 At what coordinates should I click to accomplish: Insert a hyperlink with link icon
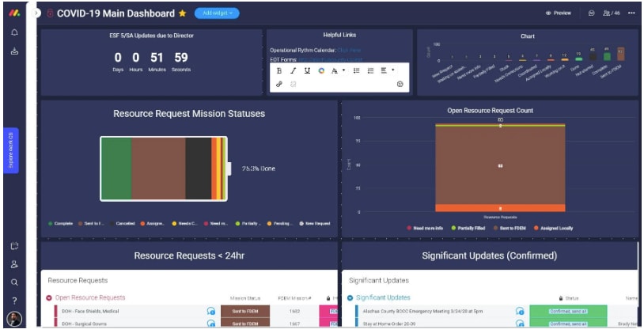tap(279, 84)
